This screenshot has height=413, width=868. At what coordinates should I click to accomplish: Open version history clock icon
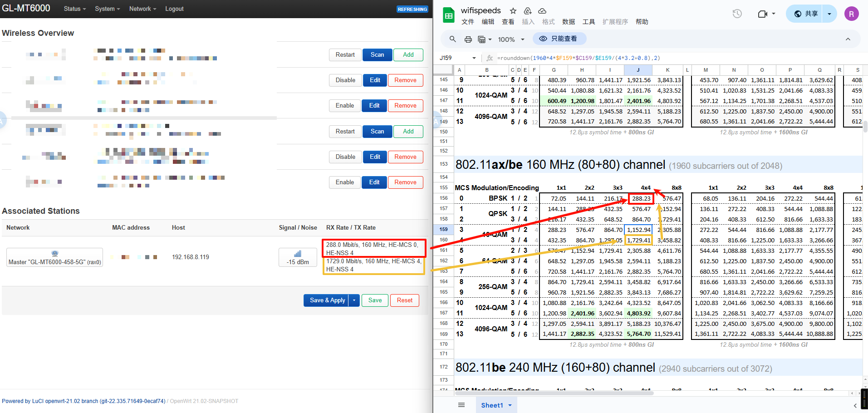(x=737, y=14)
